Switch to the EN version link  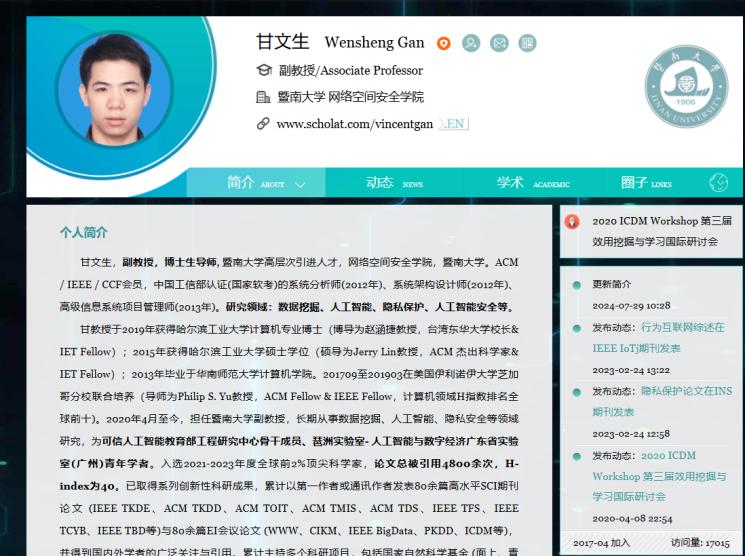click(454, 124)
